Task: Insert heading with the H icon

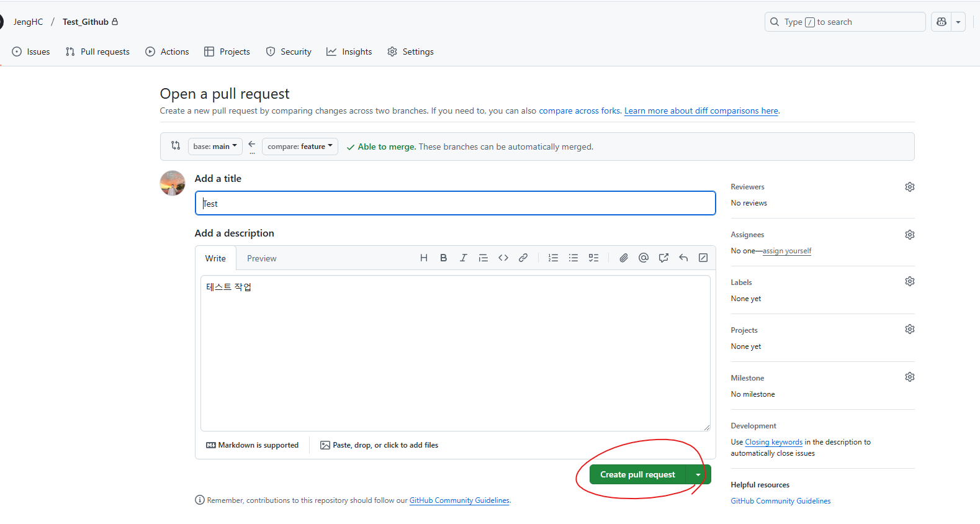Action: pyautogui.click(x=424, y=258)
